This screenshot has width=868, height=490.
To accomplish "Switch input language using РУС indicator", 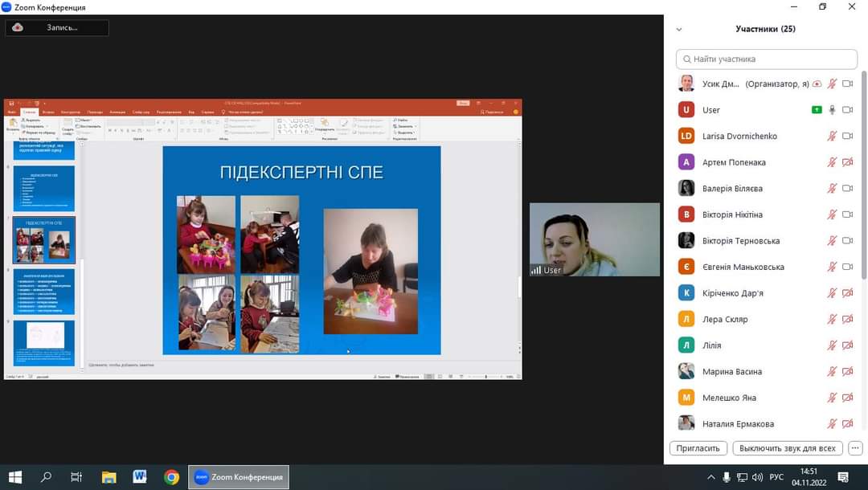I will [776, 477].
